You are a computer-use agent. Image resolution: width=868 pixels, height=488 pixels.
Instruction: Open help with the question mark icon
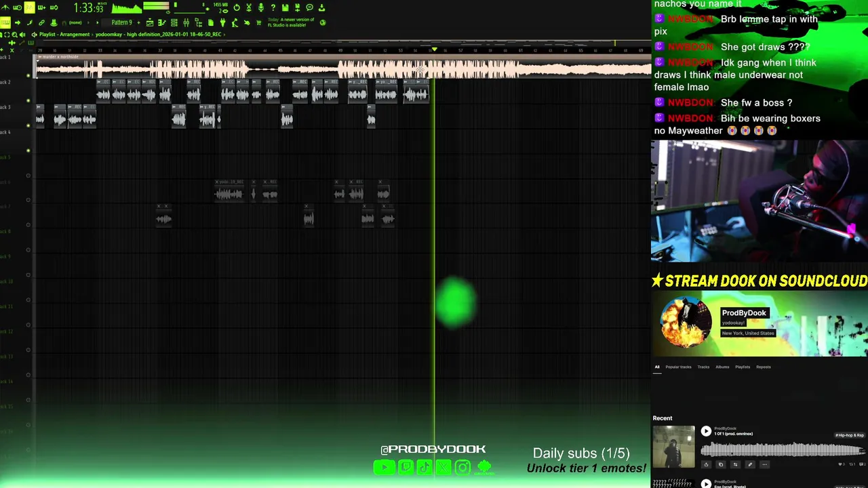[x=273, y=7]
